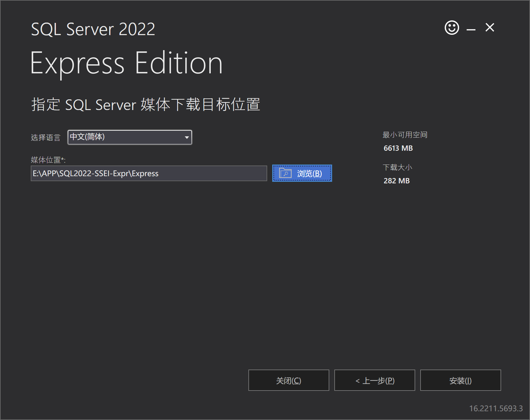Click the 媒体位置* label
The height and width of the screenshot is (420, 530).
(x=48, y=160)
